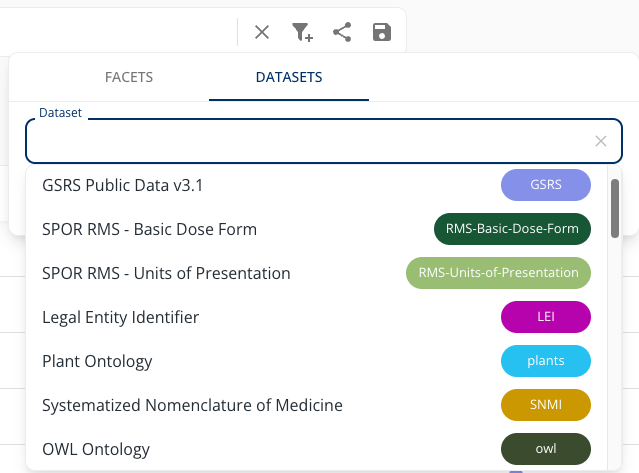
Task: Pick the OWL Ontology option
Action: tap(96, 449)
